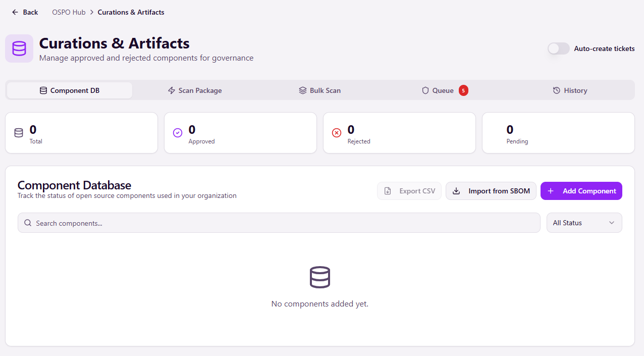Click the checkmark icon in Approved card
This screenshot has height=356, width=644.
pyautogui.click(x=178, y=133)
